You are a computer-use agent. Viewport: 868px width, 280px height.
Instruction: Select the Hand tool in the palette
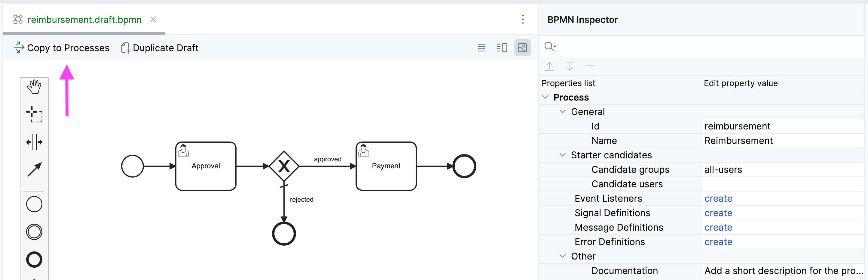tap(34, 87)
